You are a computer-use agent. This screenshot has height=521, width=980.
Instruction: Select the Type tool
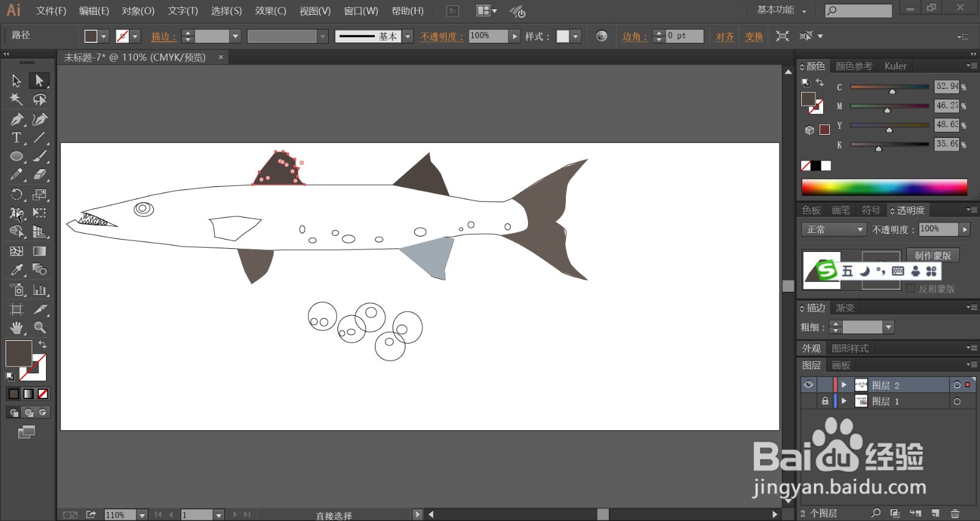(17, 137)
